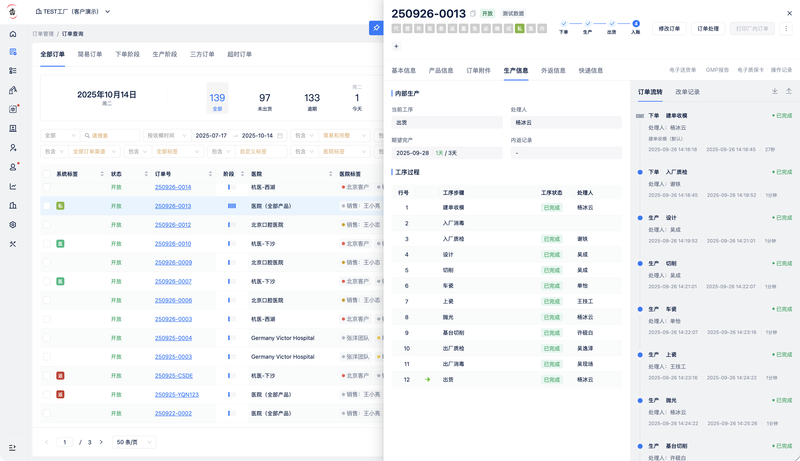Screen dimensions: 800x461
Task: Click the download arrow icon in the order flow panel
Action: pos(775,91)
